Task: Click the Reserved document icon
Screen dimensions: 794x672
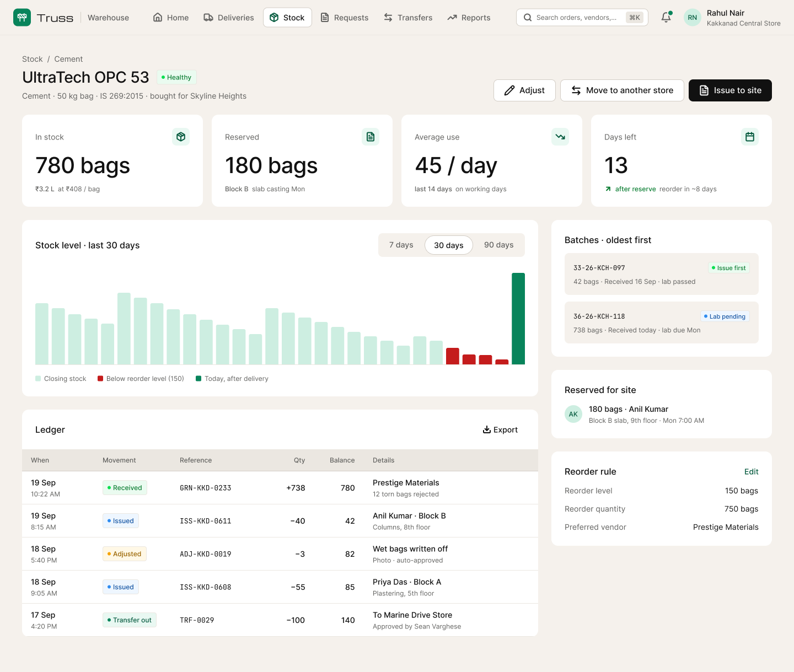Action: pos(371,137)
